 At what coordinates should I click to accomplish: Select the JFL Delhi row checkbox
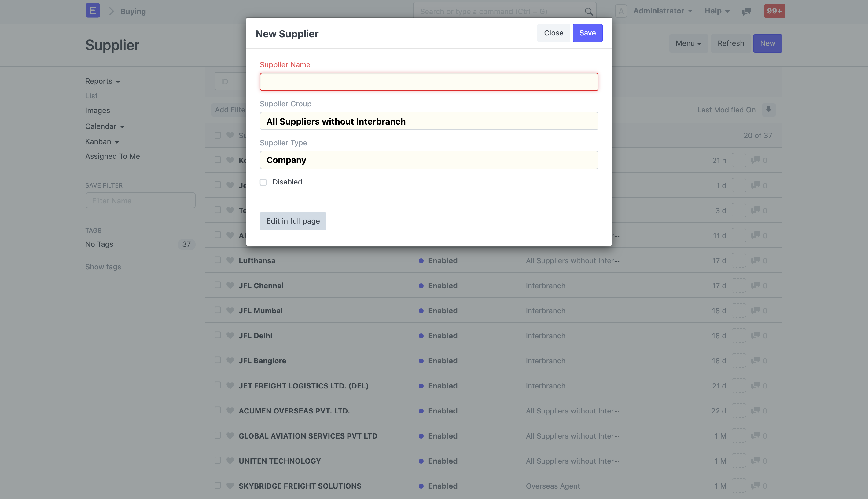(217, 335)
